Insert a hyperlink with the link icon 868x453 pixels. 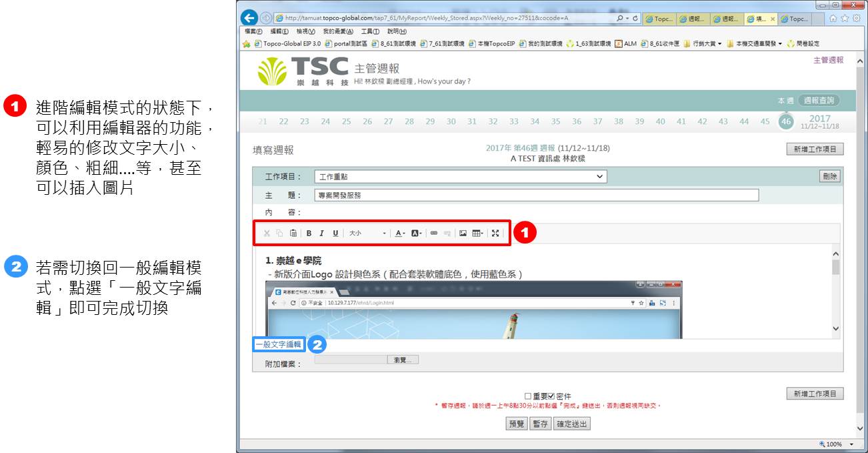click(x=433, y=234)
